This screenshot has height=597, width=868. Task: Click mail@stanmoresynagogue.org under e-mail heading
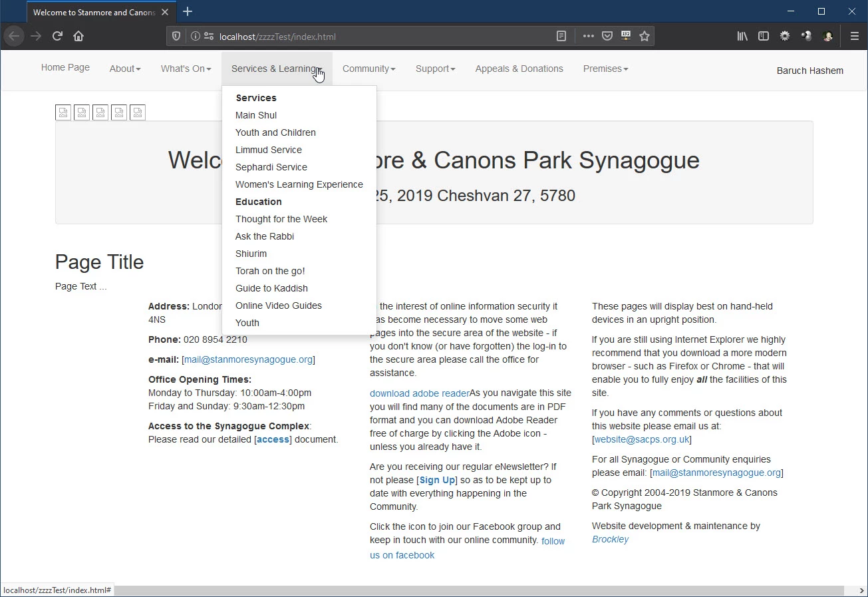248,359
